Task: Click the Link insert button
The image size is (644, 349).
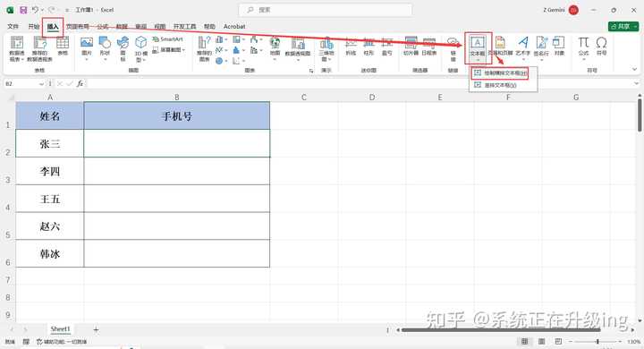Action: 453,48
